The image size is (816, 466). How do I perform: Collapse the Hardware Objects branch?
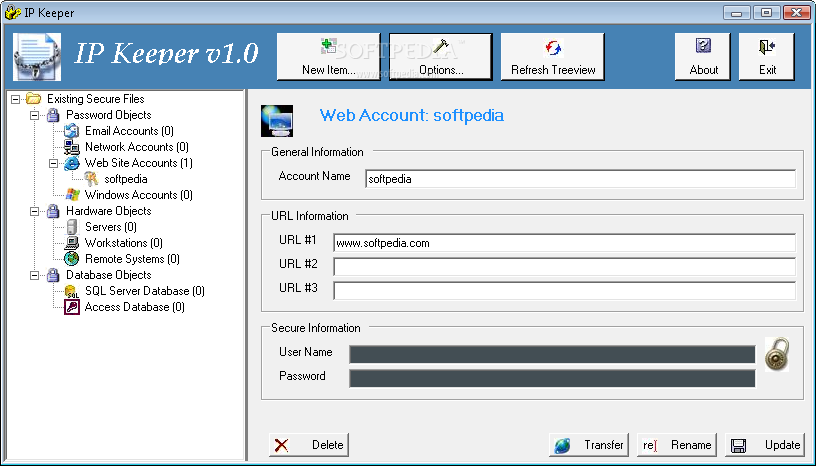click(x=34, y=211)
